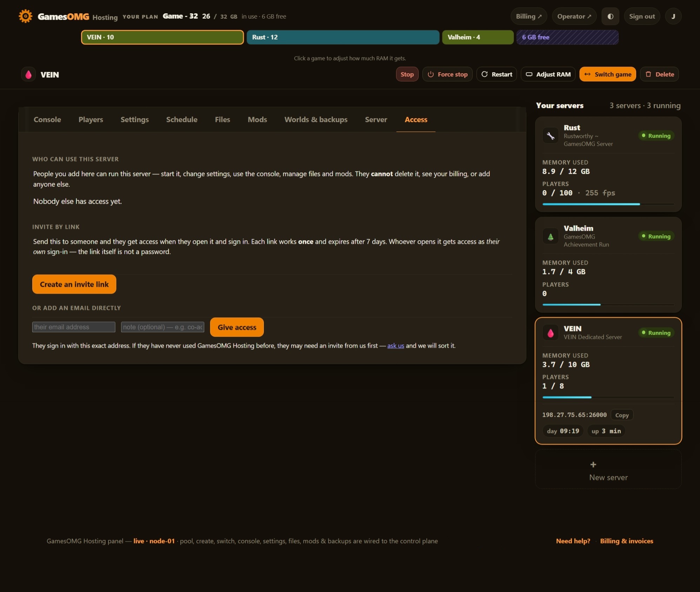Click the plus icon for New server

click(x=593, y=464)
